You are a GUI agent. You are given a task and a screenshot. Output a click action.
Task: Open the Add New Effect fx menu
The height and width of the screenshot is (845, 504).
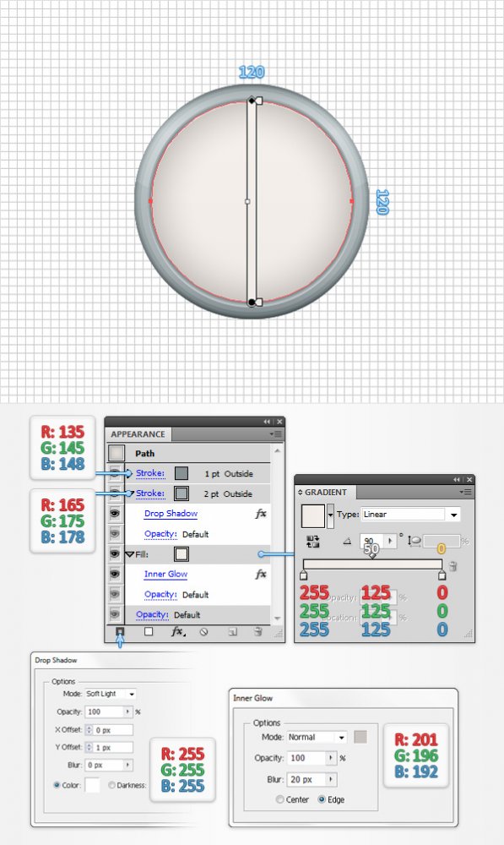[177, 631]
